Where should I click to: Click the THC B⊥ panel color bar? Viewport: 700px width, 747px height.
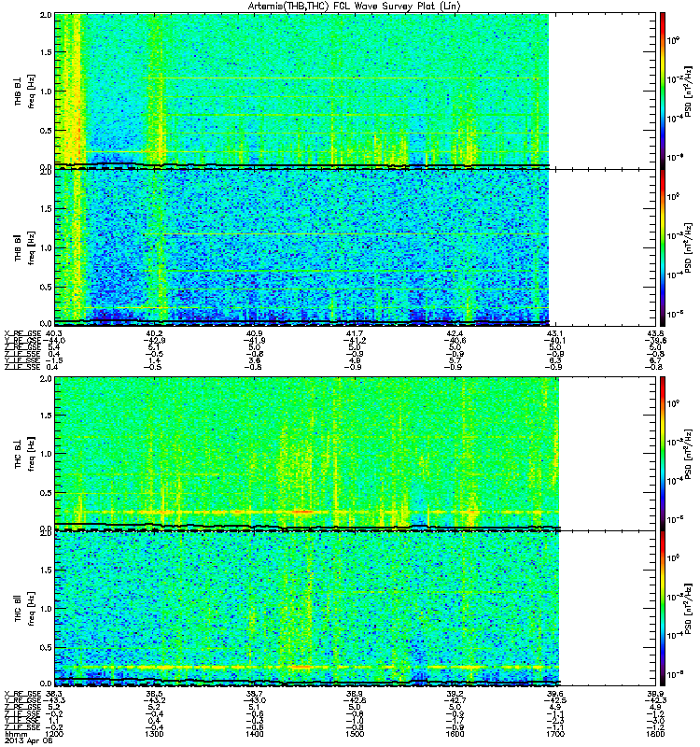tap(663, 454)
